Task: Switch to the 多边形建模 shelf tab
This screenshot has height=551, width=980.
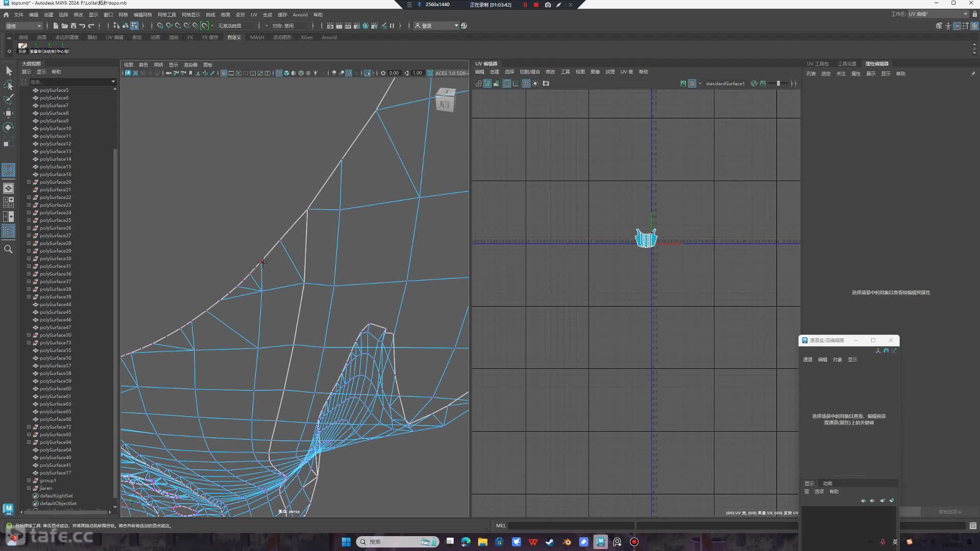Action: [67, 37]
